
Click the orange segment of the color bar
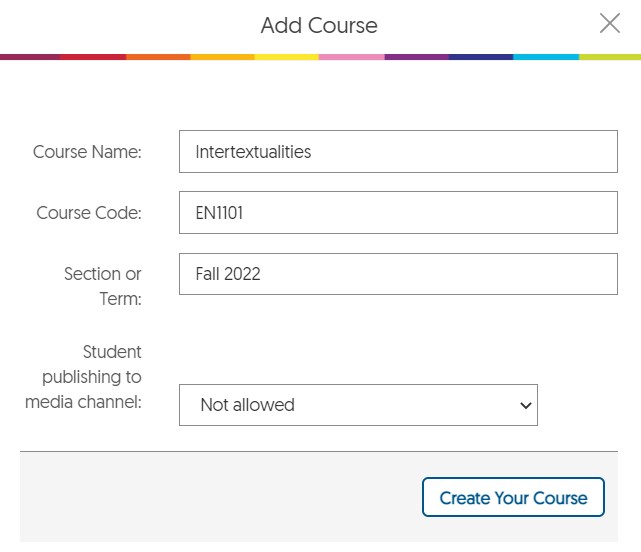pyautogui.click(x=158, y=57)
